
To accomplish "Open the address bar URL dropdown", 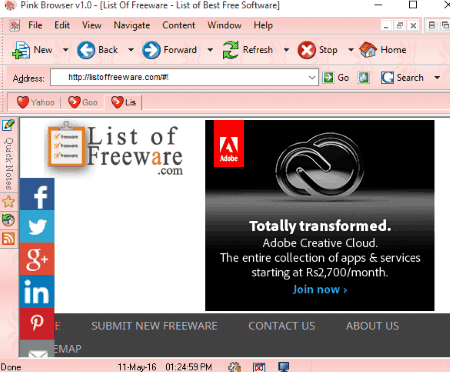I will click(312, 77).
